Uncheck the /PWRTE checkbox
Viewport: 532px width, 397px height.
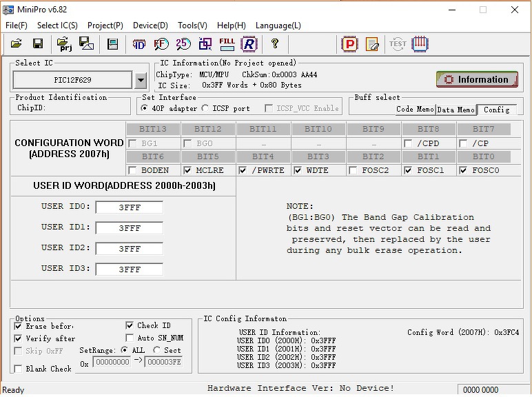click(x=243, y=170)
